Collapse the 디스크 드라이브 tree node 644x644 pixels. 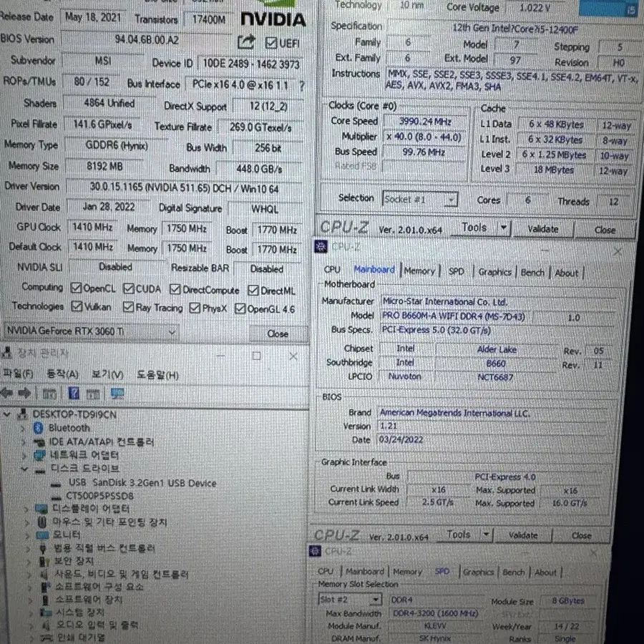[x=24, y=469]
